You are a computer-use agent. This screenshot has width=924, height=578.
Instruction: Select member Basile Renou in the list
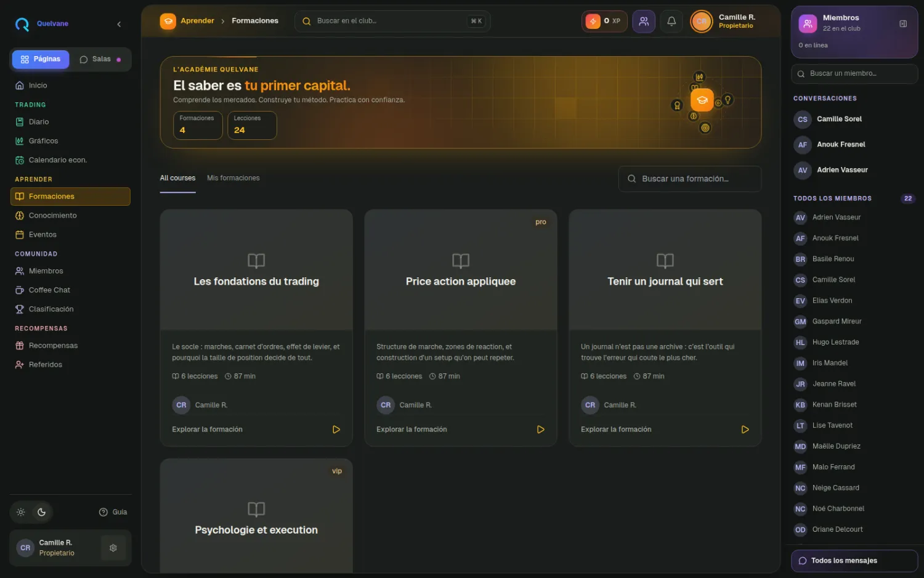[854, 259]
